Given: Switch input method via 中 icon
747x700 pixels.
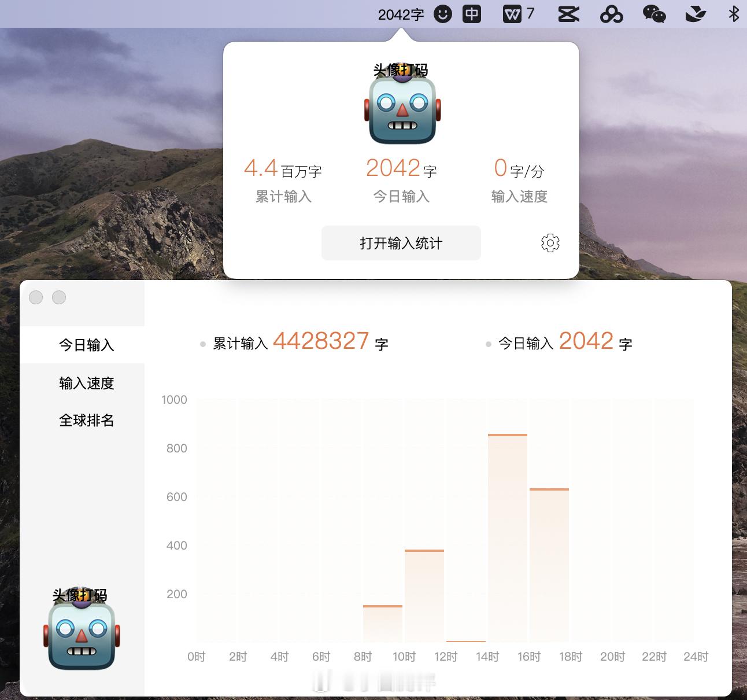Looking at the screenshot, I should click(472, 14).
